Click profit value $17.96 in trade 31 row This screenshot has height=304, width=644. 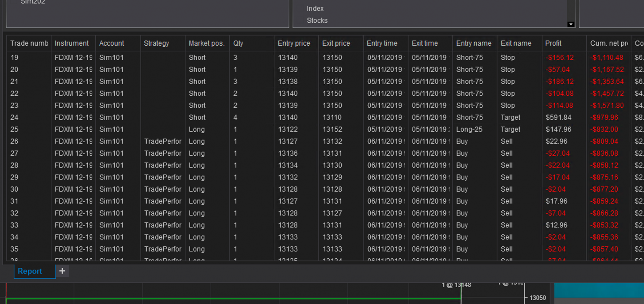pyautogui.click(x=556, y=201)
